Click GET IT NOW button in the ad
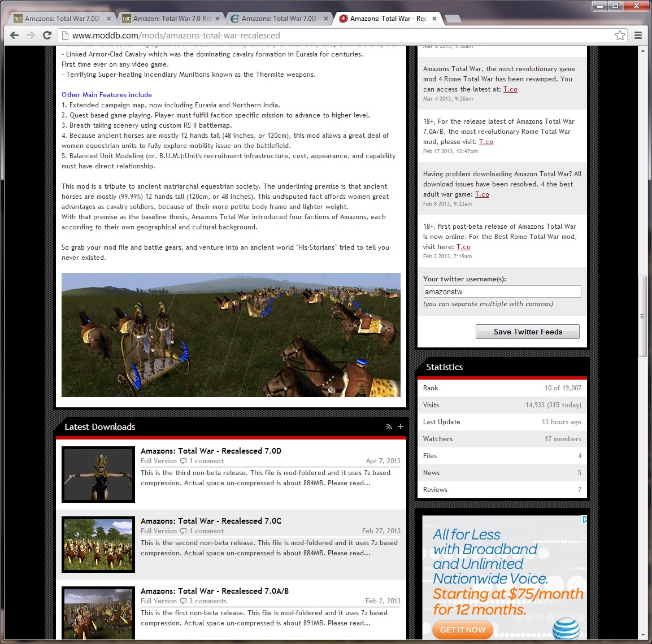 pyautogui.click(x=463, y=629)
